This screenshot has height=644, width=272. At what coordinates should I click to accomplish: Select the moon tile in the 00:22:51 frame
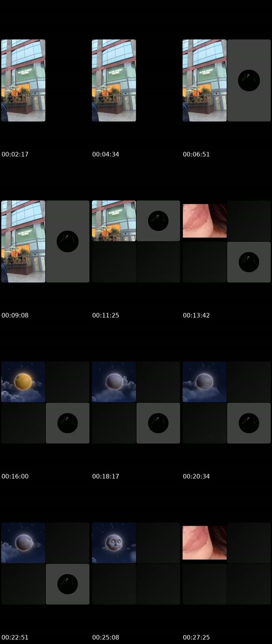tap(23, 543)
